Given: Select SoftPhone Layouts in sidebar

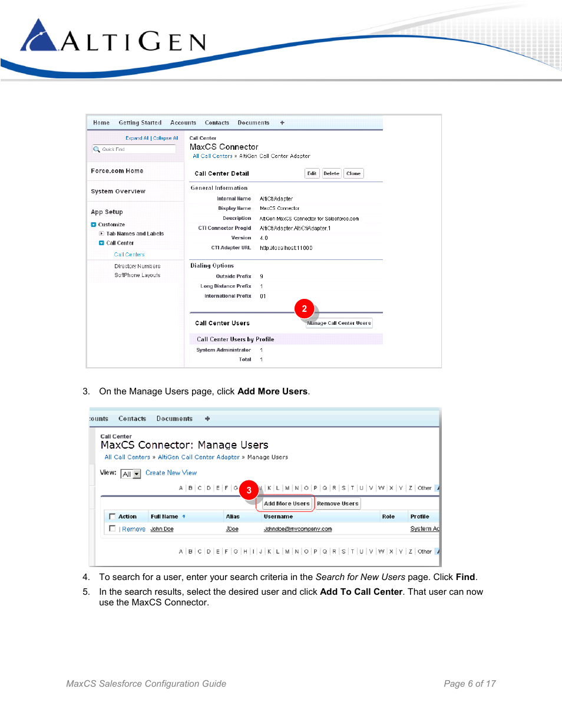Looking at the screenshot, I should [x=137, y=275].
